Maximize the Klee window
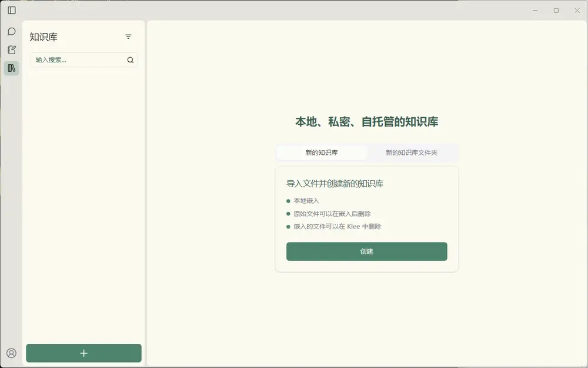588x368 pixels. pyautogui.click(x=556, y=10)
